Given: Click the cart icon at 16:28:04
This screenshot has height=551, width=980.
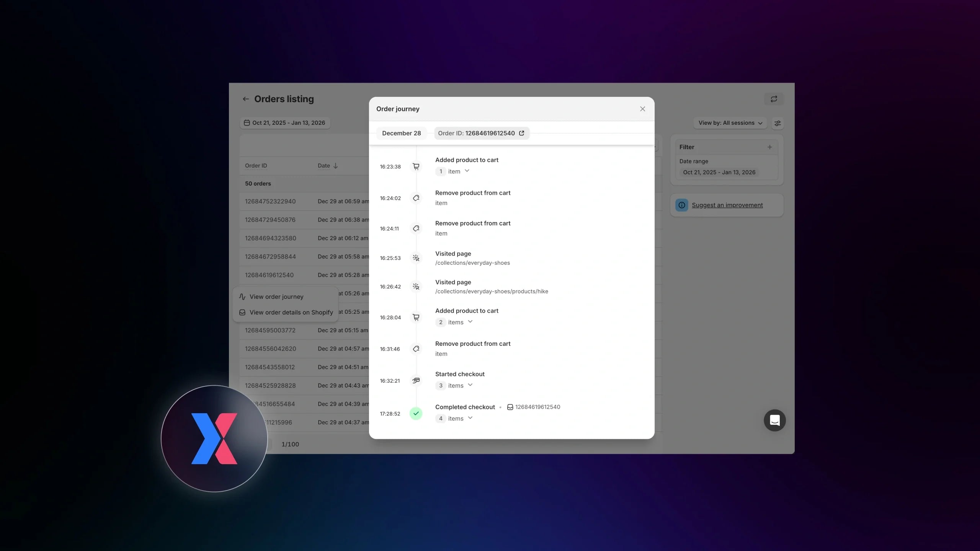Looking at the screenshot, I should tap(416, 317).
